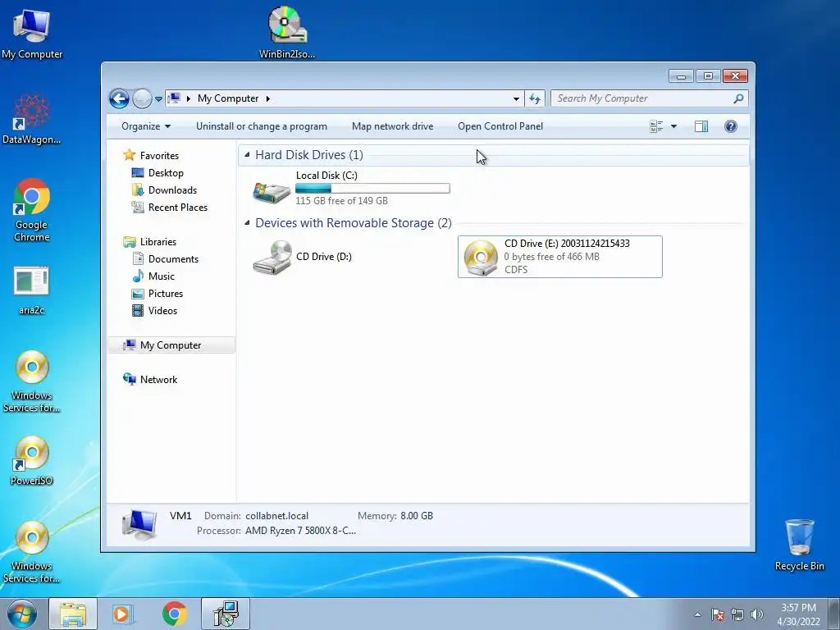Click the Back navigation arrow in Explorer
Screen dimensions: 840x630
pos(119,98)
